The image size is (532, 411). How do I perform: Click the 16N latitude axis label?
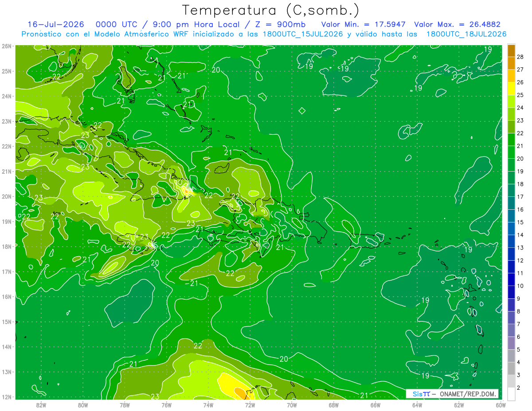6,297
